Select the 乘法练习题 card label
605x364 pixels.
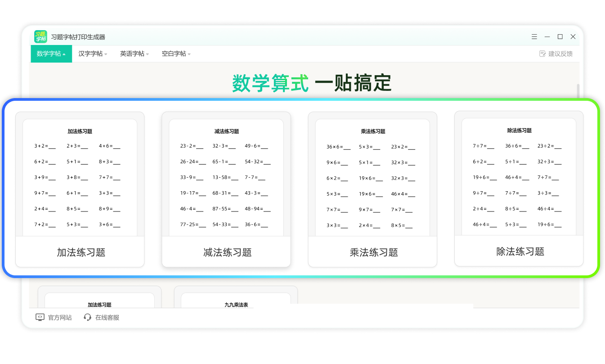tap(374, 252)
